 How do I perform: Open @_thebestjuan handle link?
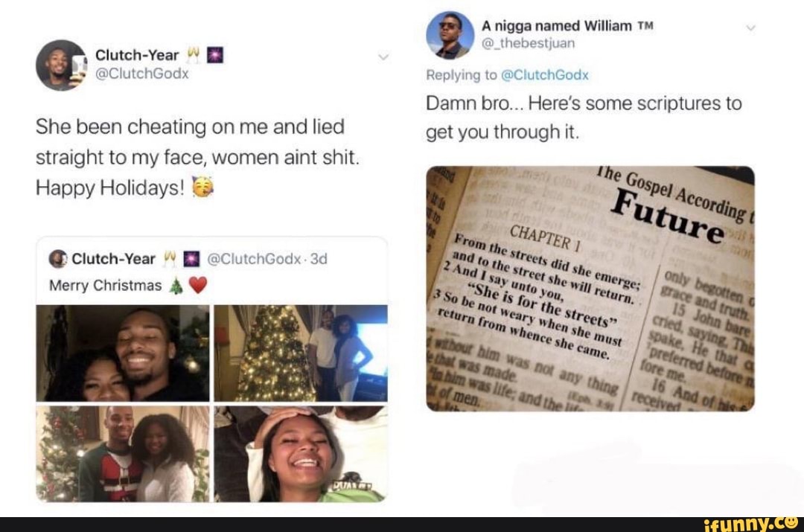528,43
